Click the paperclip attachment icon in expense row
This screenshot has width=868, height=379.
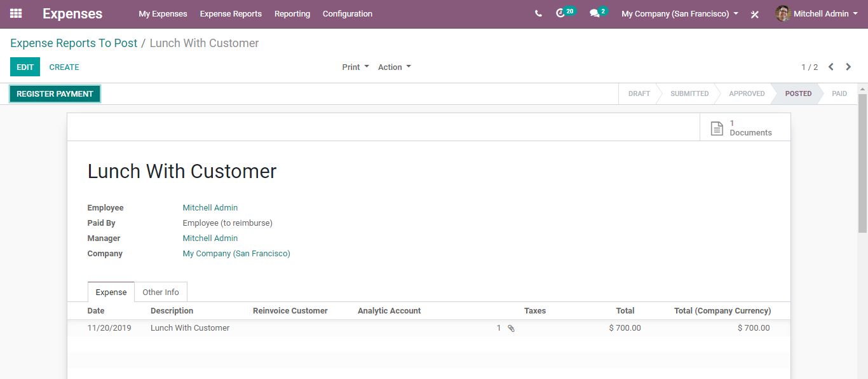click(x=511, y=329)
